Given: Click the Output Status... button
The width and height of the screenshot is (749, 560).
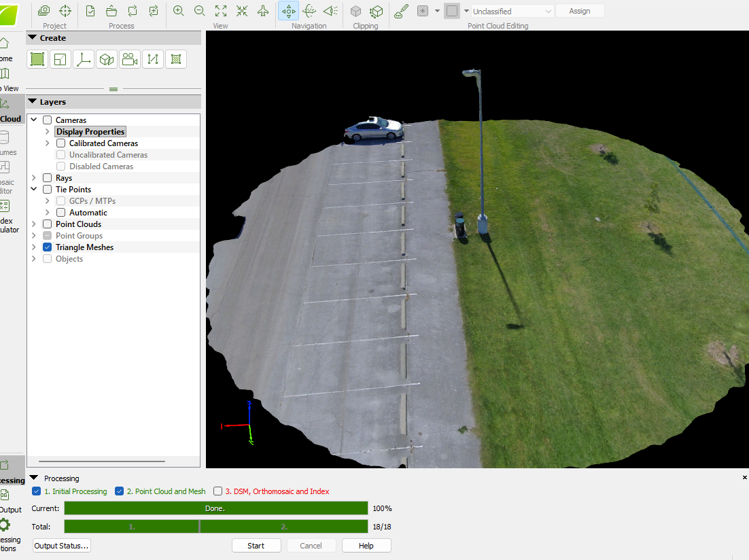Looking at the screenshot, I should tap(61, 546).
